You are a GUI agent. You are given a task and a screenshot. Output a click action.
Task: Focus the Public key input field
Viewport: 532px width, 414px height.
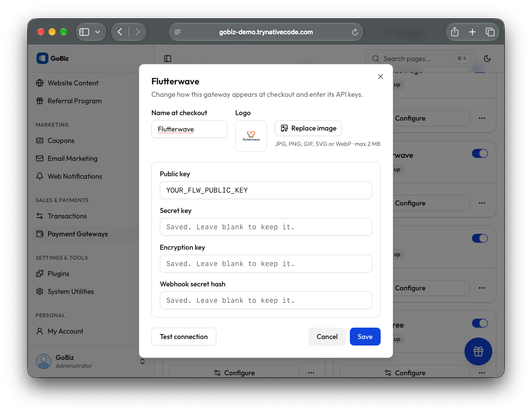(x=266, y=190)
